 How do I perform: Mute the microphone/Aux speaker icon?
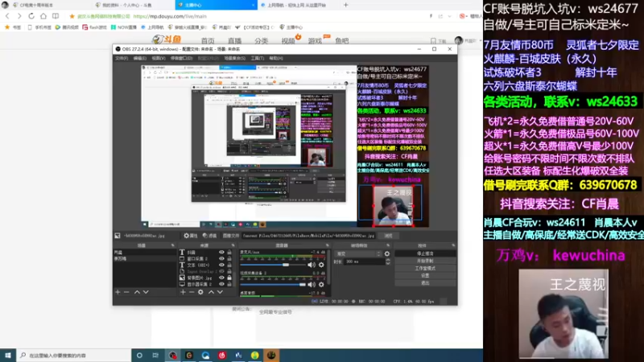click(x=312, y=265)
